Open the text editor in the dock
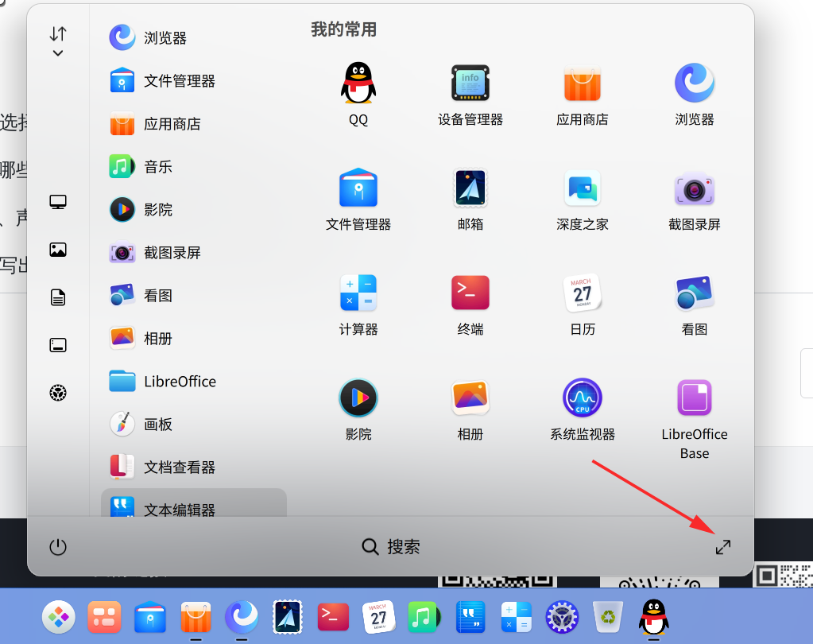Screen dimensions: 813x644 point(470,617)
